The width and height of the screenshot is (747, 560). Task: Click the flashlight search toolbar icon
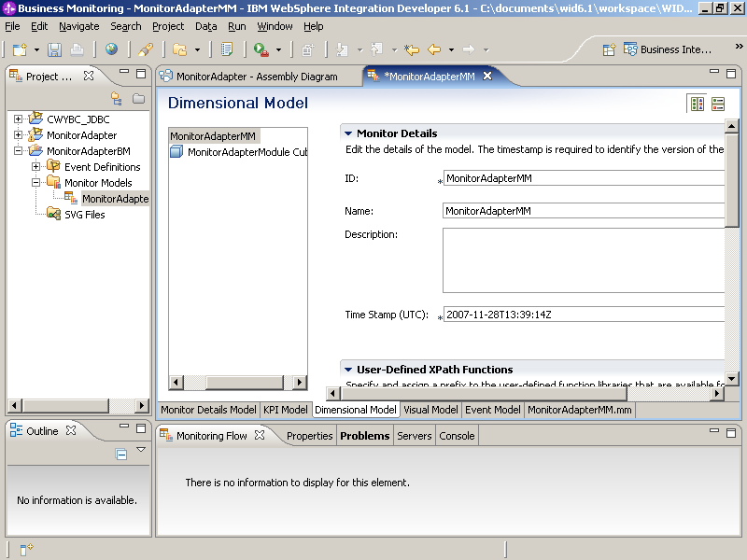tap(146, 49)
